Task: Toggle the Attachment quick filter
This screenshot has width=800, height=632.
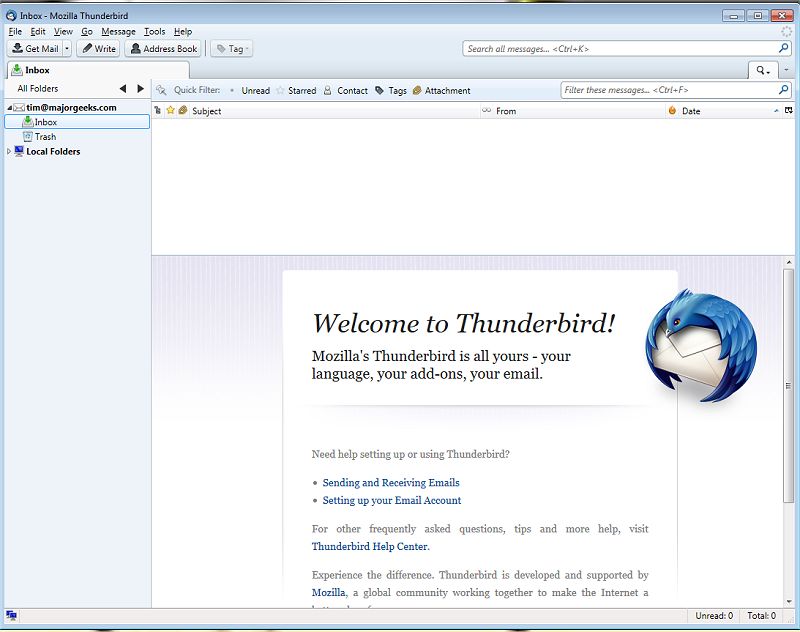Action: pyautogui.click(x=441, y=90)
